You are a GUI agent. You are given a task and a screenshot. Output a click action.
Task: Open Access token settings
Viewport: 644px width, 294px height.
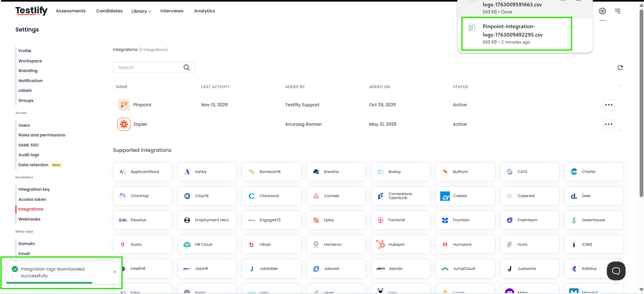[32, 199]
